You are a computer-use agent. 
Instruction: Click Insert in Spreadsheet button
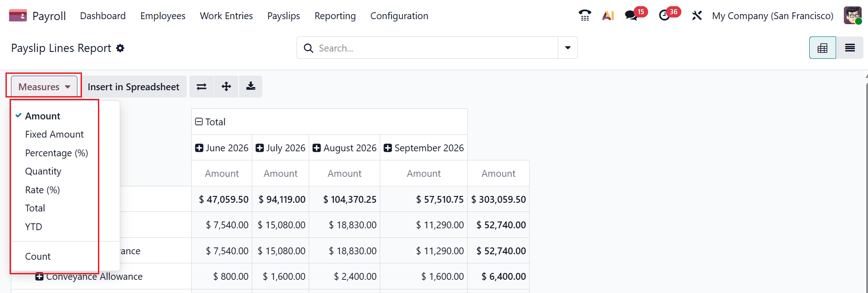click(133, 87)
